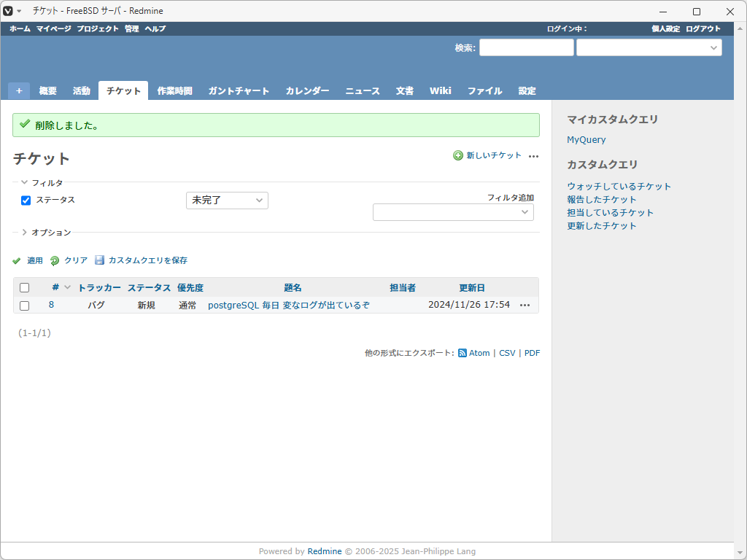This screenshot has height=560, width=747.
Task: Open the フィルタ追加 dropdown
Action: click(453, 212)
